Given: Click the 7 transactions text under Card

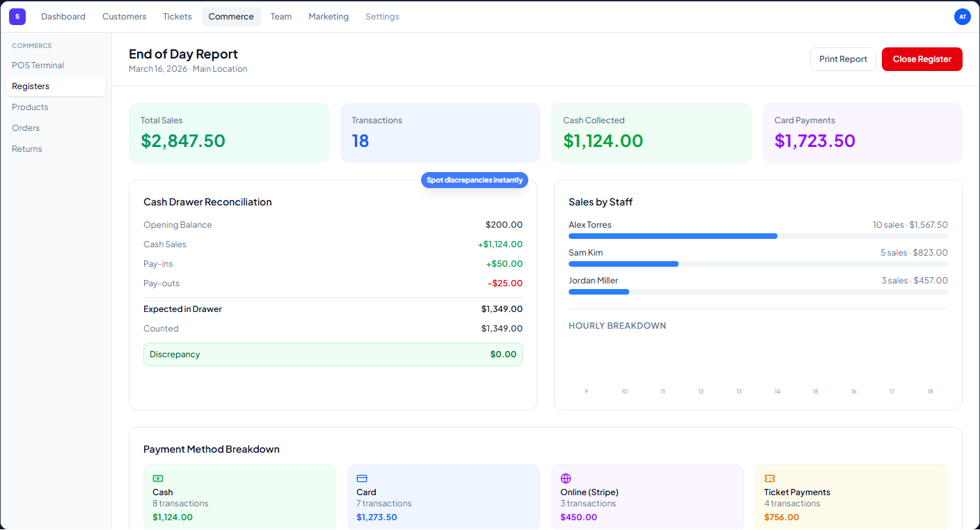Looking at the screenshot, I should pos(384,504).
